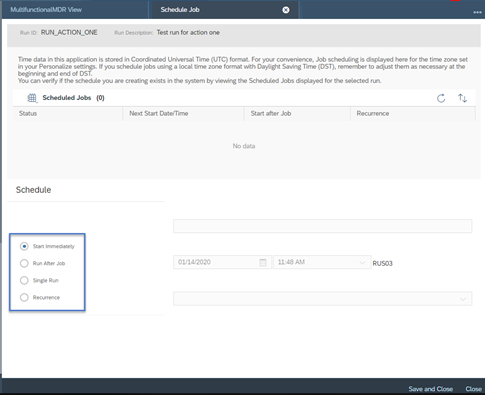
Task: Select the Run After Job option
Action: point(24,263)
